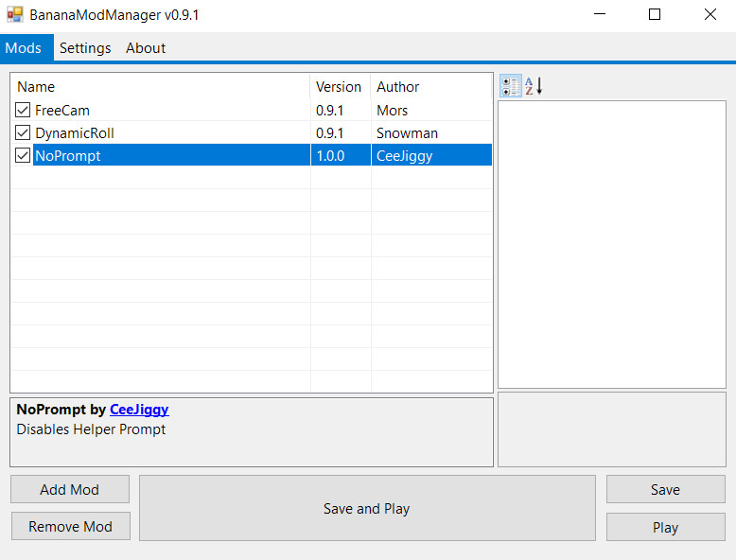This screenshot has height=560, width=736.
Task: Click the Alphabetical A-Z sort icon
Action: point(534,86)
